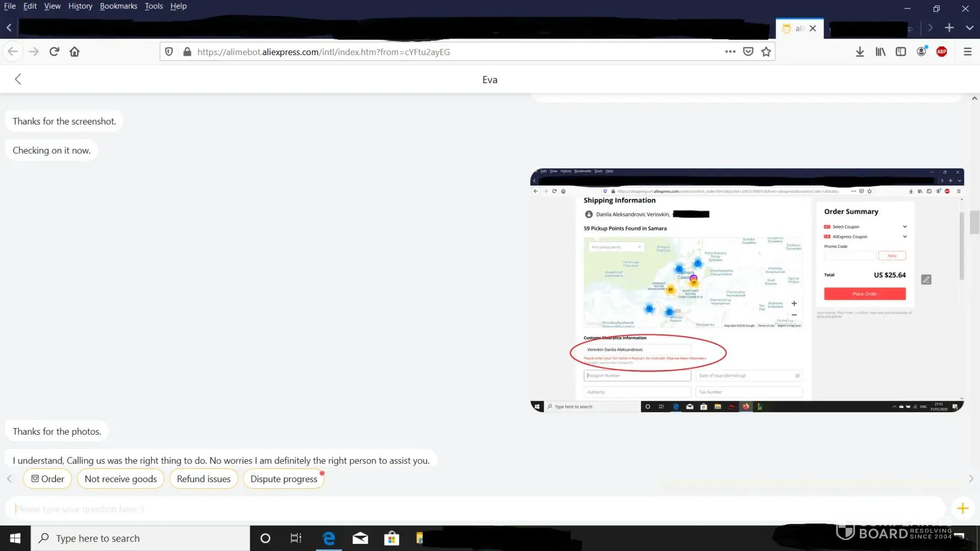Click the Refund issues quick button
Viewport: 980px width, 551px height.
coord(203,479)
